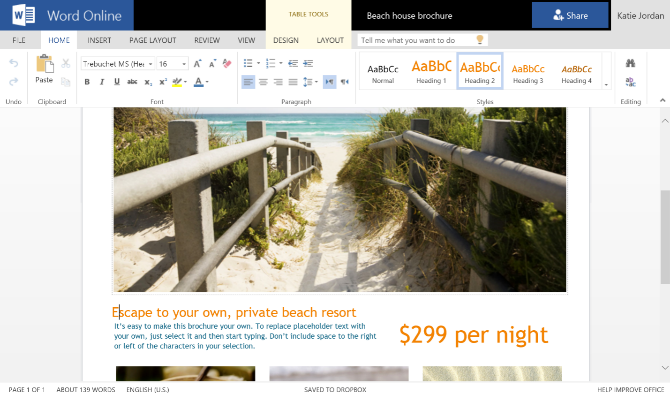
Task: Open the Katie Jordan account name
Action: (x=640, y=16)
